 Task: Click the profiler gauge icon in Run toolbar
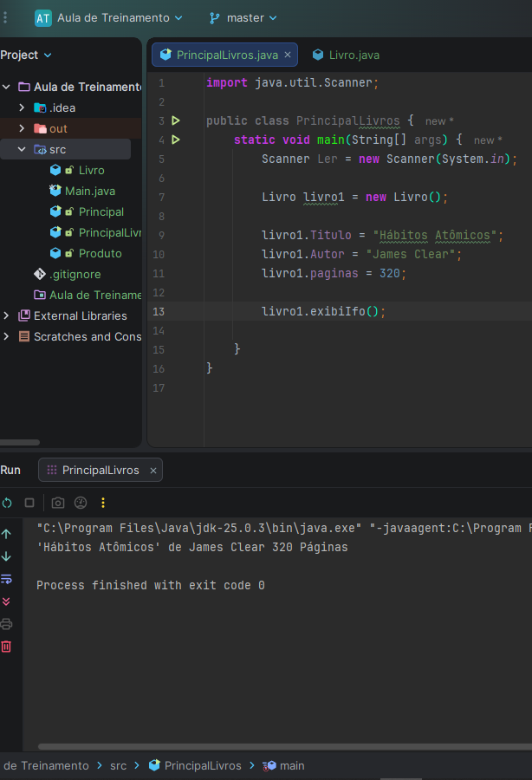pos(81,503)
